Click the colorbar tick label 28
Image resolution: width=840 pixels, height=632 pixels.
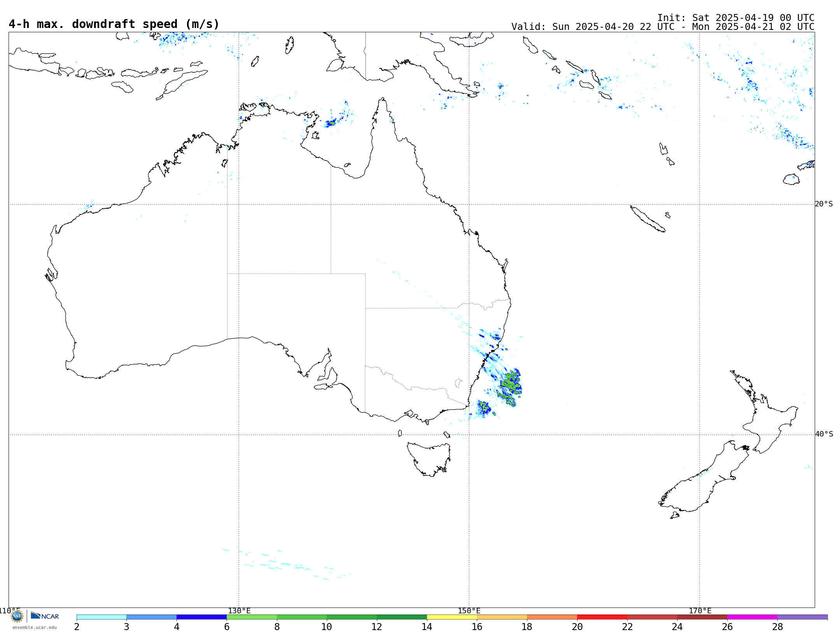[777, 627]
